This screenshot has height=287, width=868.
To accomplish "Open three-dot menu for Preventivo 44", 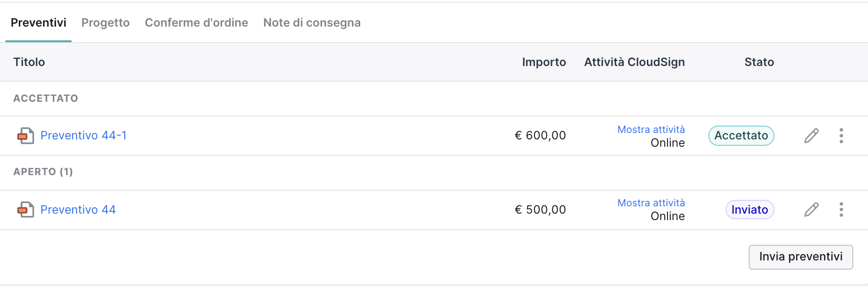I will click(x=841, y=210).
